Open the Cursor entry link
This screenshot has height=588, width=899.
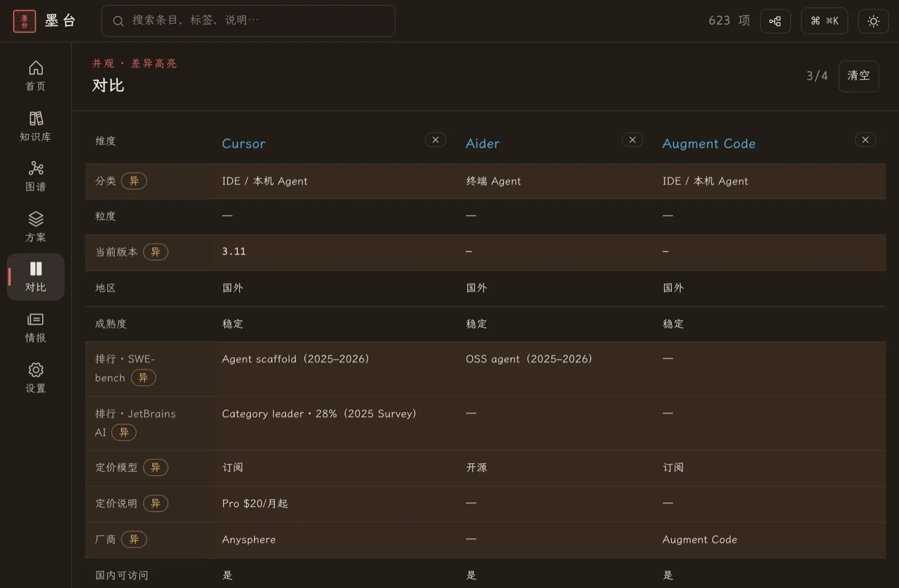[243, 144]
